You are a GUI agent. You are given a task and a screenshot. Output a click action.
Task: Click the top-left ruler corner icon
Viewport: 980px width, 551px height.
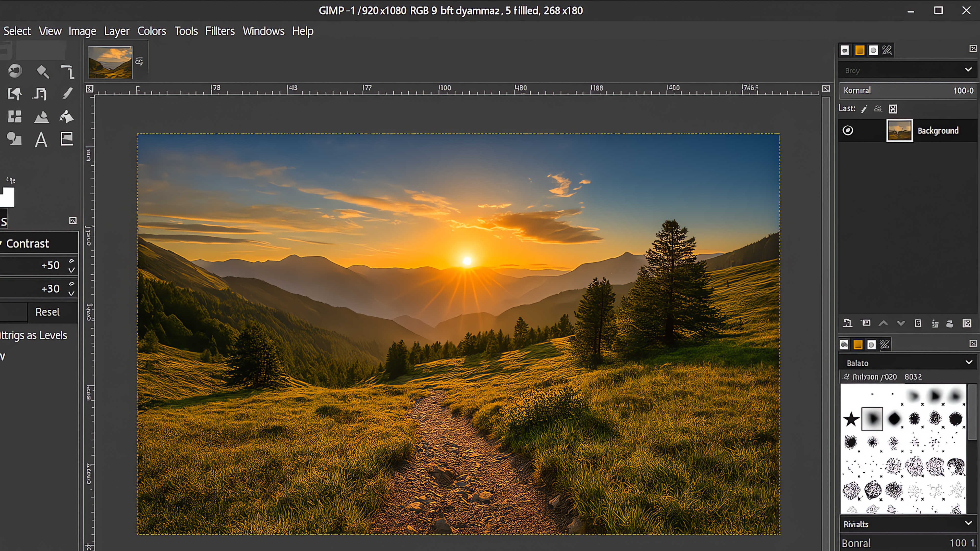[x=89, y=89]
